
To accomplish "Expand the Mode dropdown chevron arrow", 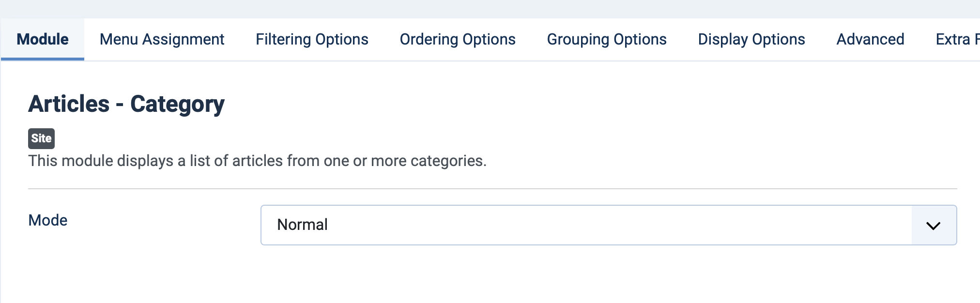I will 933,225.
